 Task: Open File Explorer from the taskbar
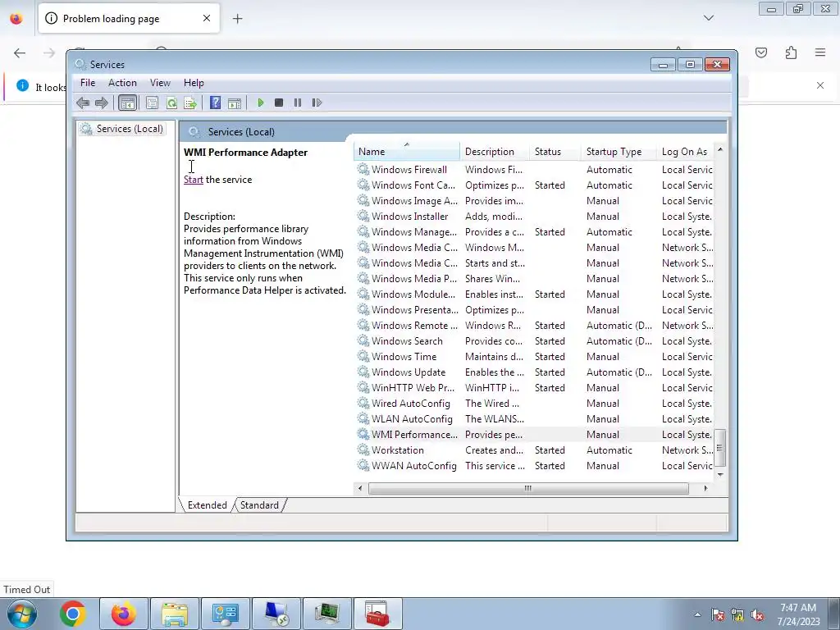point(175,614)
